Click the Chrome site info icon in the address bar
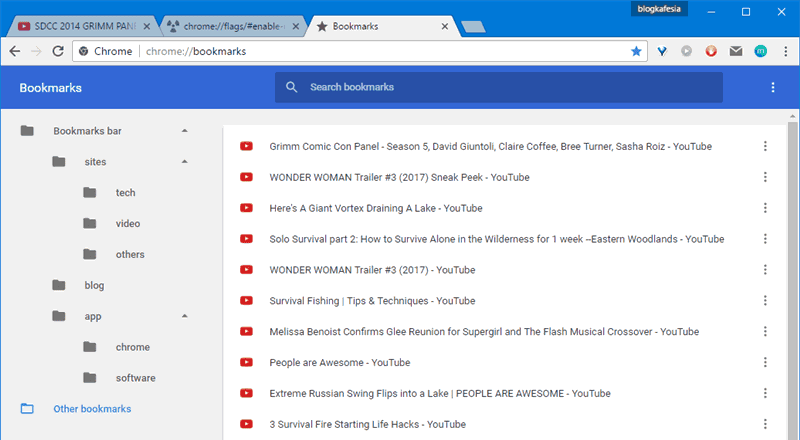The width and height of the screenshot is (800, 440). pos(84,51)
